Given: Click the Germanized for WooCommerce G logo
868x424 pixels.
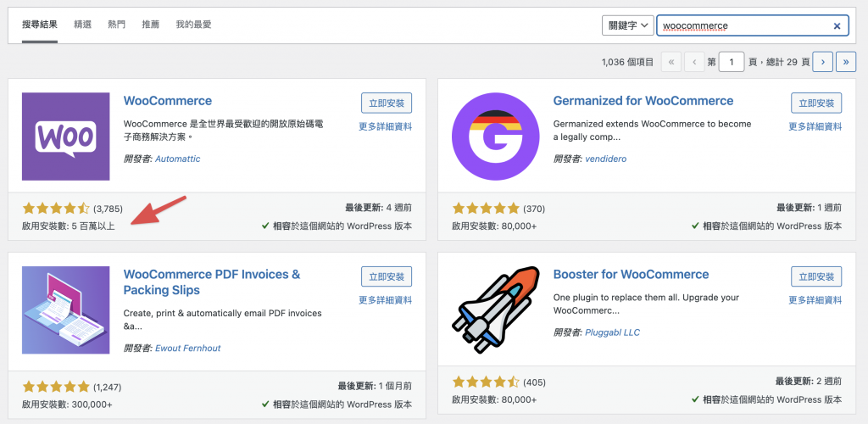Looking at the screenshot, I should (x=495, y=137).
